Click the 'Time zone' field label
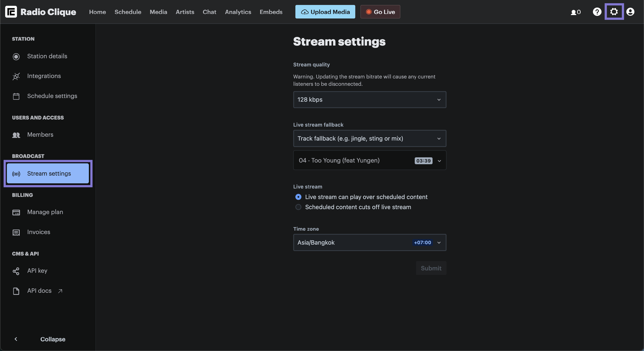This screenshot has height=351, width=644. coord(306,229)
